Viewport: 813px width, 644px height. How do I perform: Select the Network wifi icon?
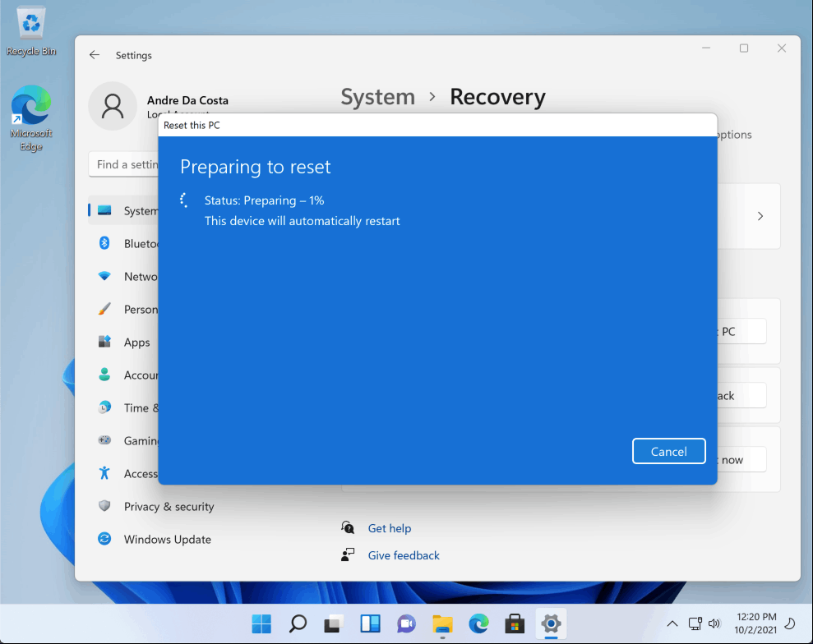coord(104,276)
